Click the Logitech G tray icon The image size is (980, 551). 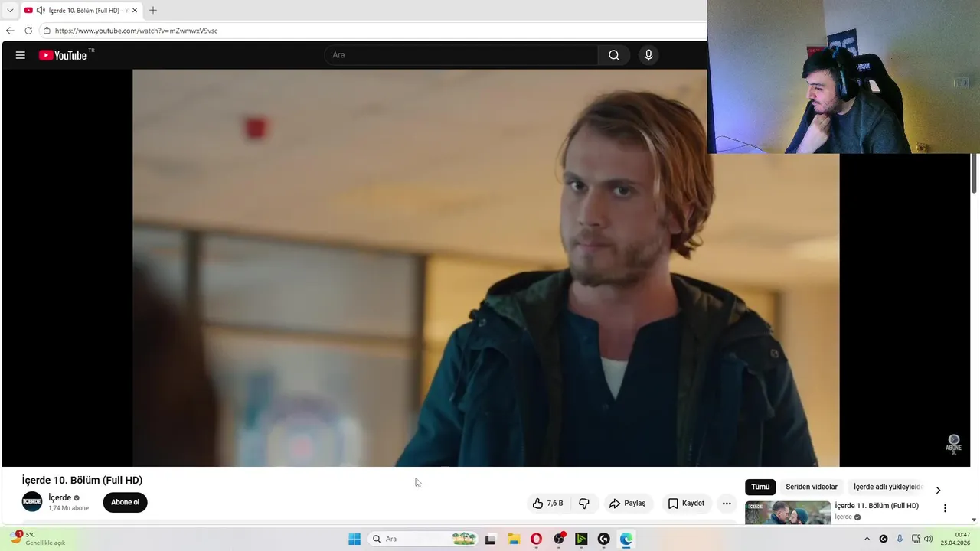tap(884, 539)
